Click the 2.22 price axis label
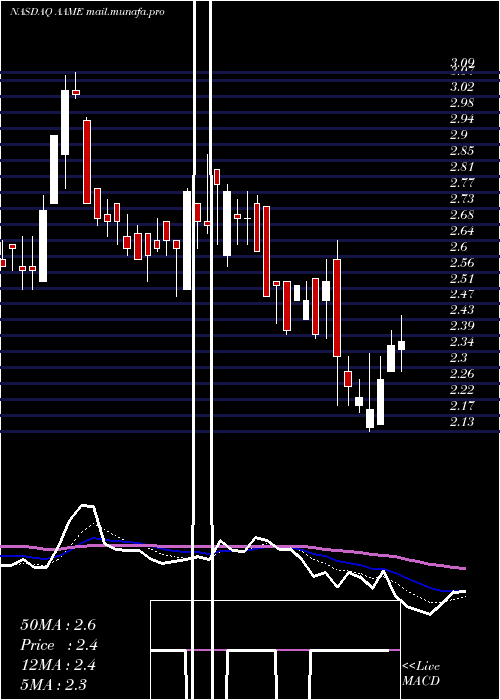 click(x=462, y=390)
